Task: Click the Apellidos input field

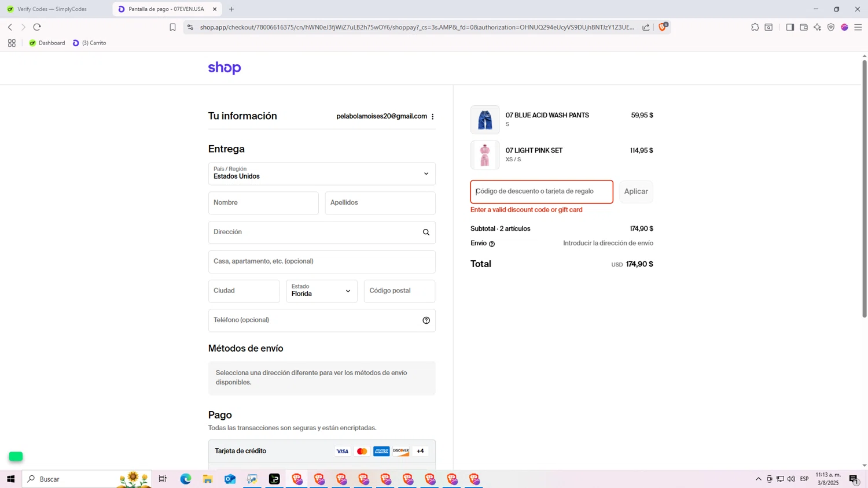Action: point(380,203)
